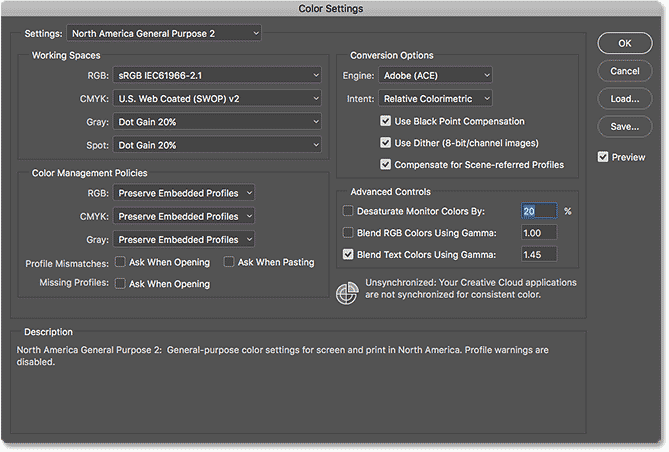Enable Desaturate Monitor Colors By
This screenshot has height=452, width=669.
coord(348,211)
